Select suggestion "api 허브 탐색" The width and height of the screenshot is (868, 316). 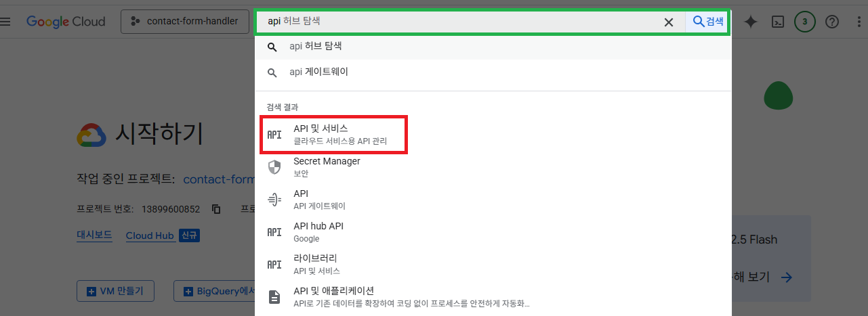coord(493,47)
